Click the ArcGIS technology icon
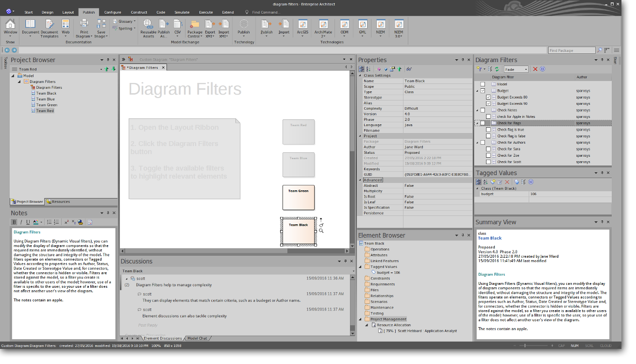Screen dimensions: 636x364 pos(302,25)
